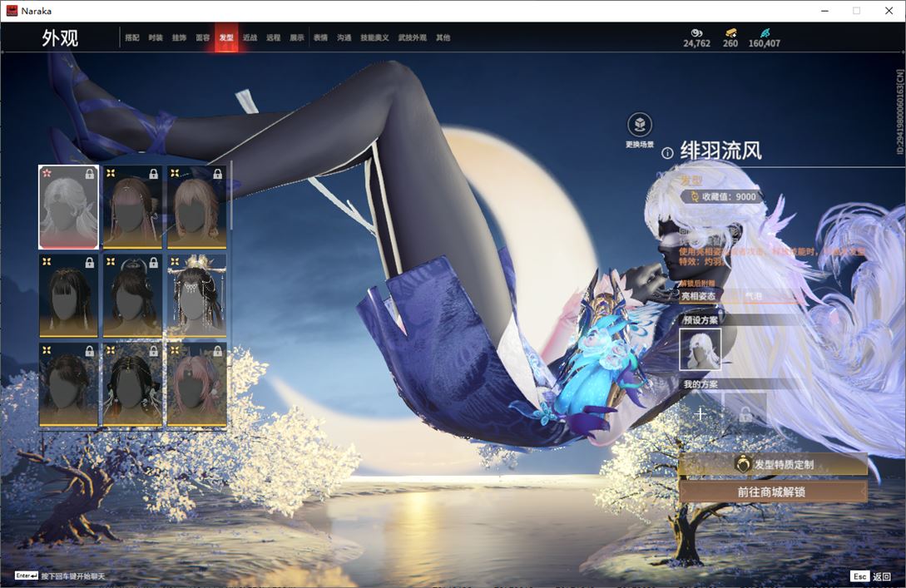Select the highlighted 发型 tab
This screenshot has width=906, height=588.
tap(226, 37)
